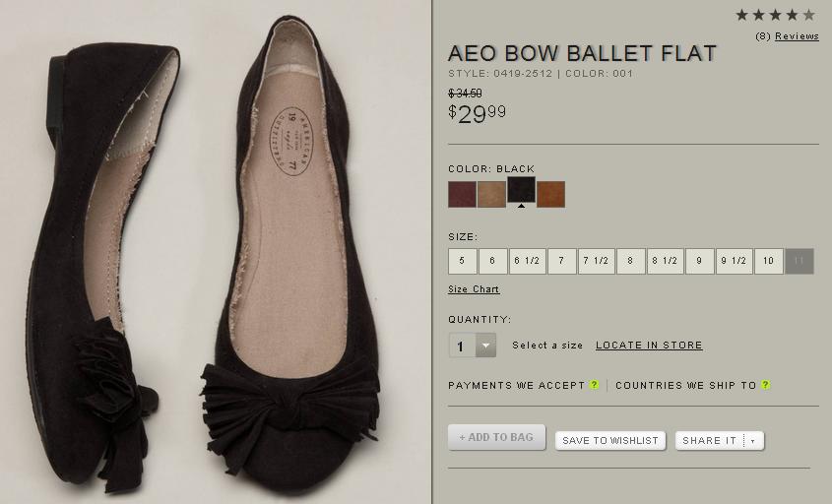Viewport: 832px width, 504px height.
Task: Expand the quantity dropdown
Action: coord(485,346)
